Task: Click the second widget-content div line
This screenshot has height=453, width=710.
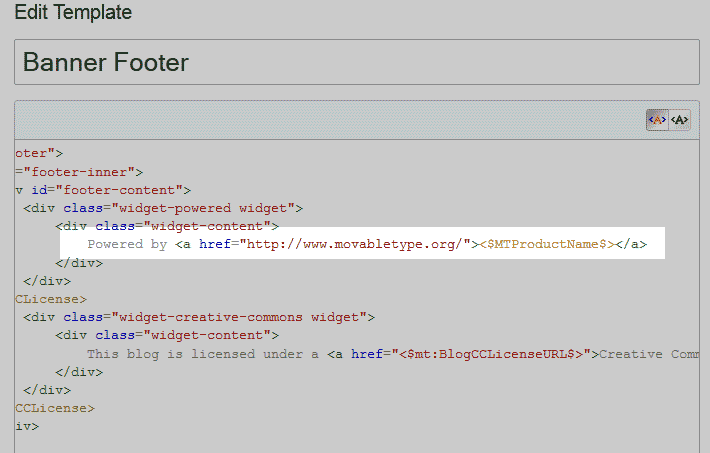Action: tap(167, 335)
